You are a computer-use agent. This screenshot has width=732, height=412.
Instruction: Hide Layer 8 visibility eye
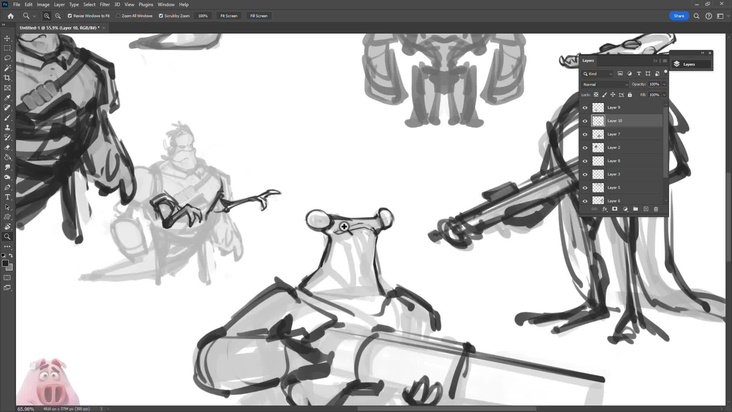point(585,161)
